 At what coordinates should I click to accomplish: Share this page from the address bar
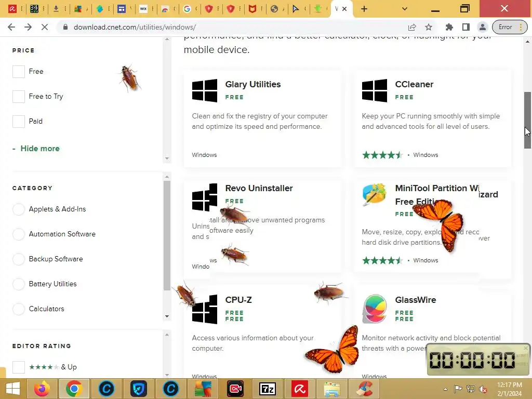click(x=412, y=27)
